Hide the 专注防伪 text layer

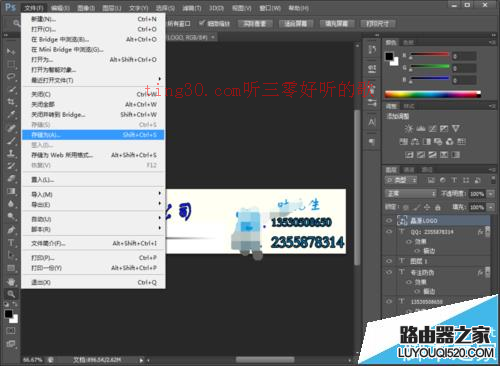point(389,272)
